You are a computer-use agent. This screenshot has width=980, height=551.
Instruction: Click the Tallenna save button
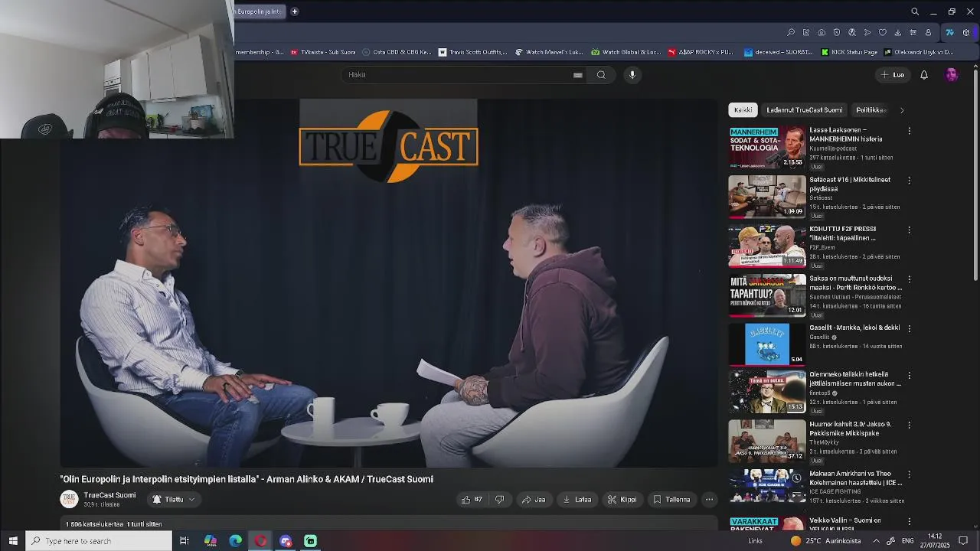click(x=671, y=500)
